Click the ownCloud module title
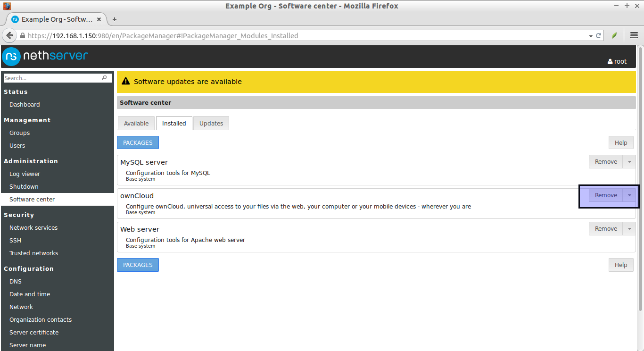This screenshot has width=644, height=351. coord(137,196)
